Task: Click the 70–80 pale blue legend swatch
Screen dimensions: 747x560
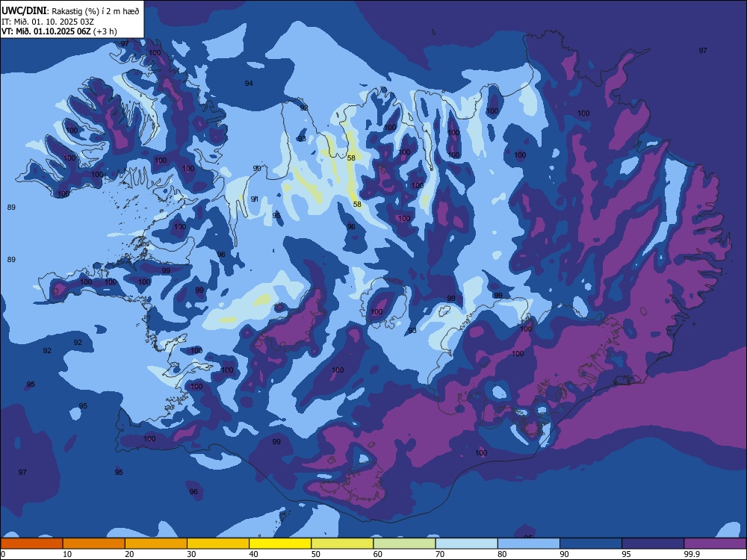Action: coord(466,544)
